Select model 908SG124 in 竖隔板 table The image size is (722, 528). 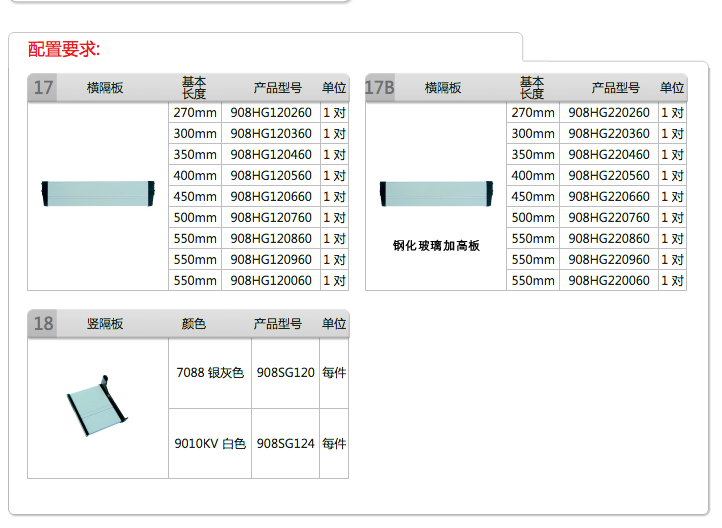(x=285, y=443)
